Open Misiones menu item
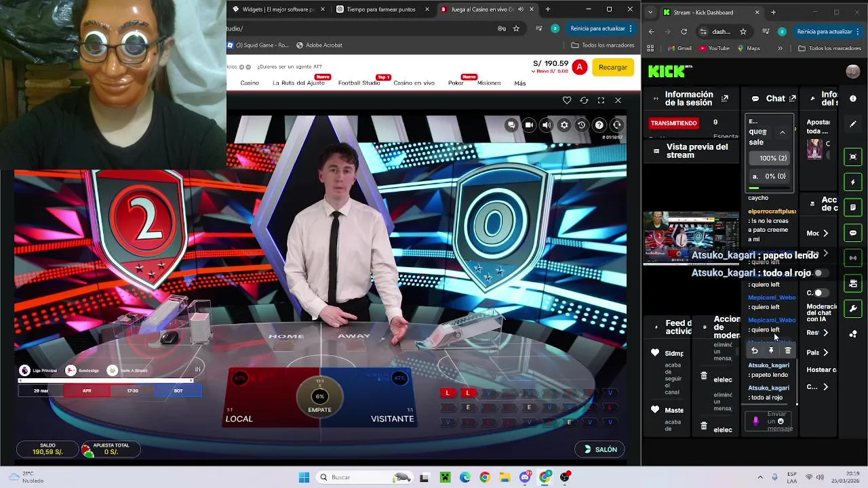This screenshot has width=868, height=488. tap(489, 83)
